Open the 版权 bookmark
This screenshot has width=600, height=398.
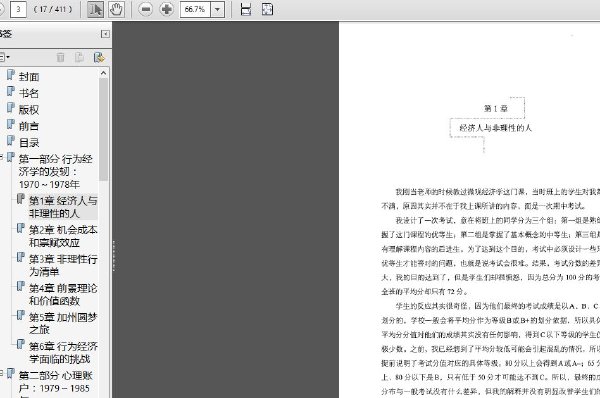[x=29, y=110]
